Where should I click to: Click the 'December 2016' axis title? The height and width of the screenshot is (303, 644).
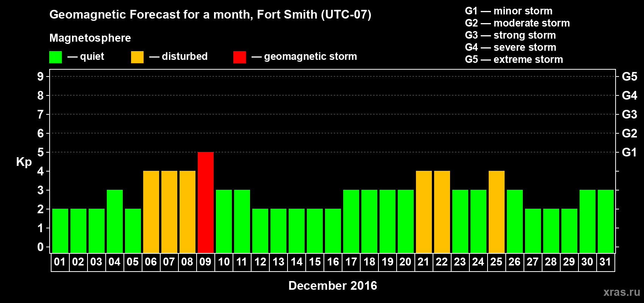[x=333, y=286]
